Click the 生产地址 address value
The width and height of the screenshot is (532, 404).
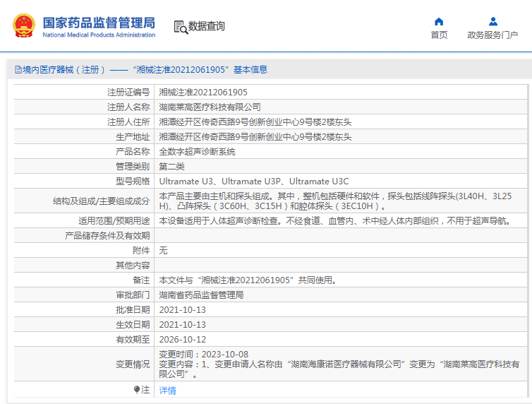tap(255, 137)
